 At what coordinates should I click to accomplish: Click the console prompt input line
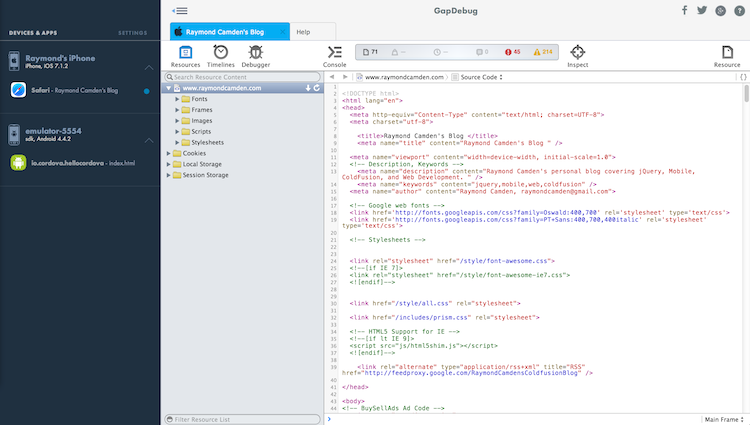click(512, 419)
